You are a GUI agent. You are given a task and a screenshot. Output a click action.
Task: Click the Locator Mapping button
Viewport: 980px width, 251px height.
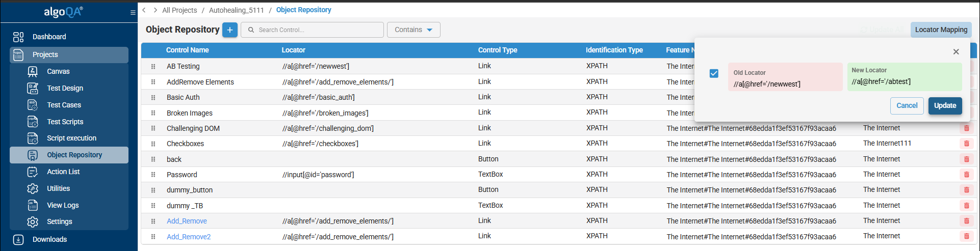click(x=941, y=30)
